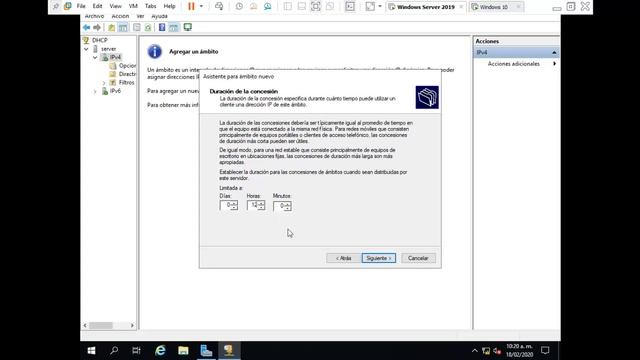Click the back arrow in the DHCP toolbar
The height and width of the screenshot is (360, 640).
tap(87, 27)
